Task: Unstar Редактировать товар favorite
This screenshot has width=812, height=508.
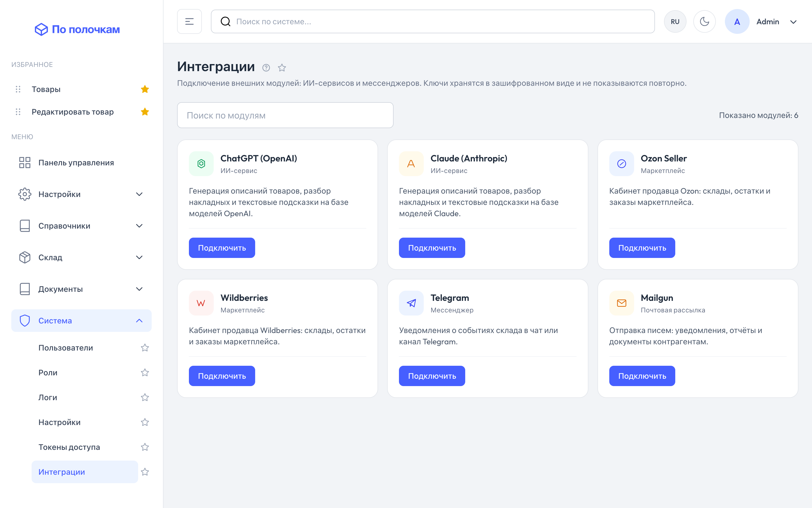Action: point(145,112)
